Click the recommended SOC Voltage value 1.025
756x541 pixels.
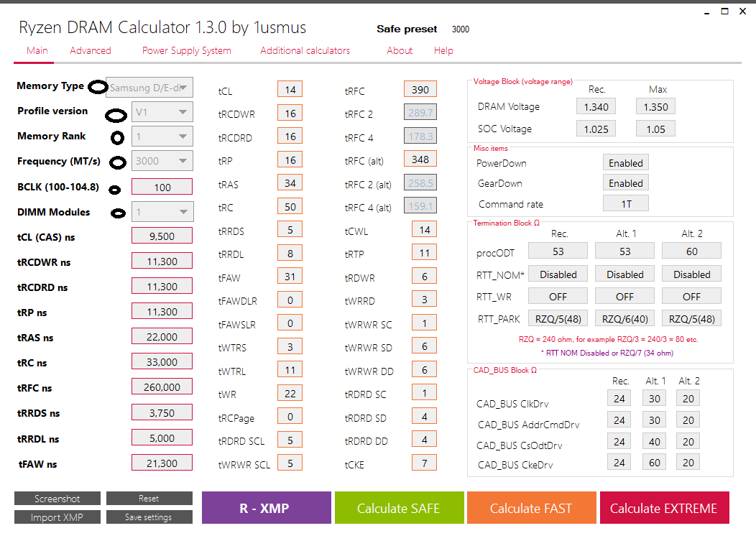[596, 129]
